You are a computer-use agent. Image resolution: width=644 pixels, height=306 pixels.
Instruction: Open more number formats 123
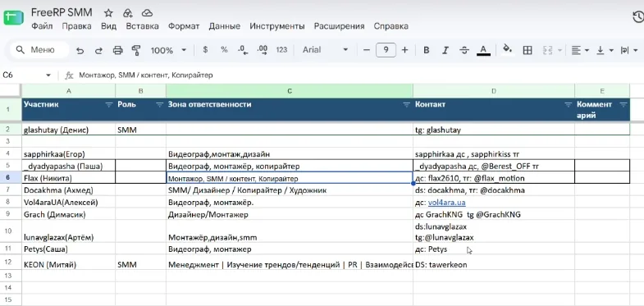pos(281,50)
